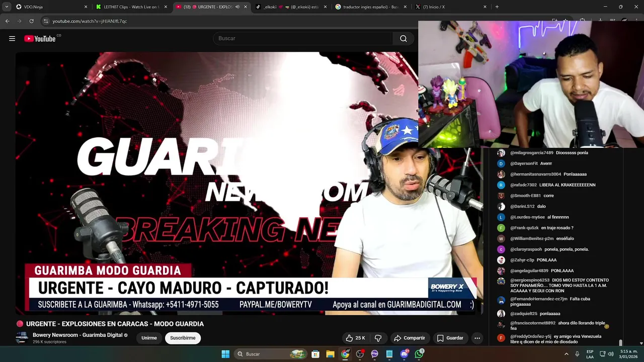The image size is (644, 362).
Task: Open the tab search dropdown arrow
Action: pyautogui.click(x=7, y=7)
